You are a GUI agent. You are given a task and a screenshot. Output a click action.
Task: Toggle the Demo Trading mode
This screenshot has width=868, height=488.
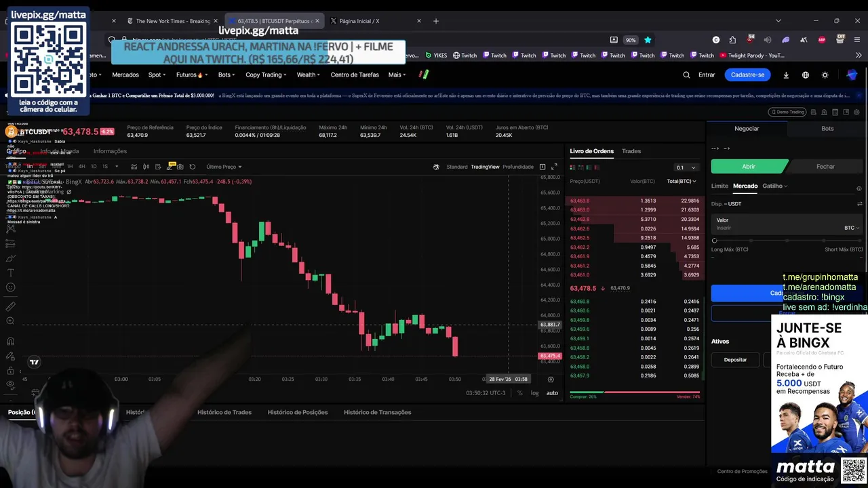(787, 113)
